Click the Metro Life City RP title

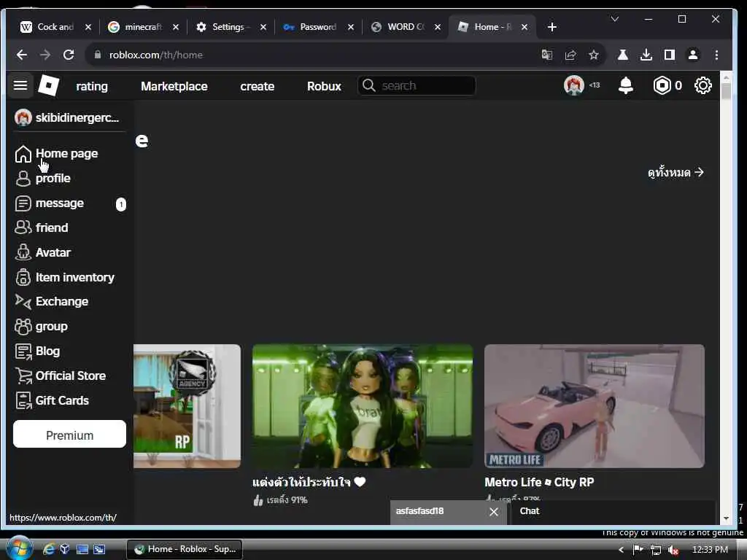tap(539, 483)
